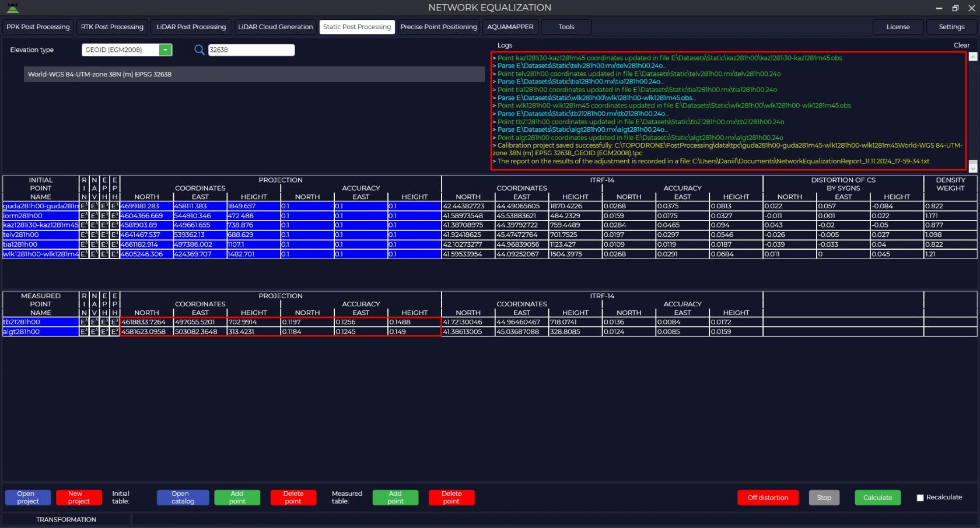Select initial point row telv281h00
The image size is (980, 528).
[x=41, y=235]
